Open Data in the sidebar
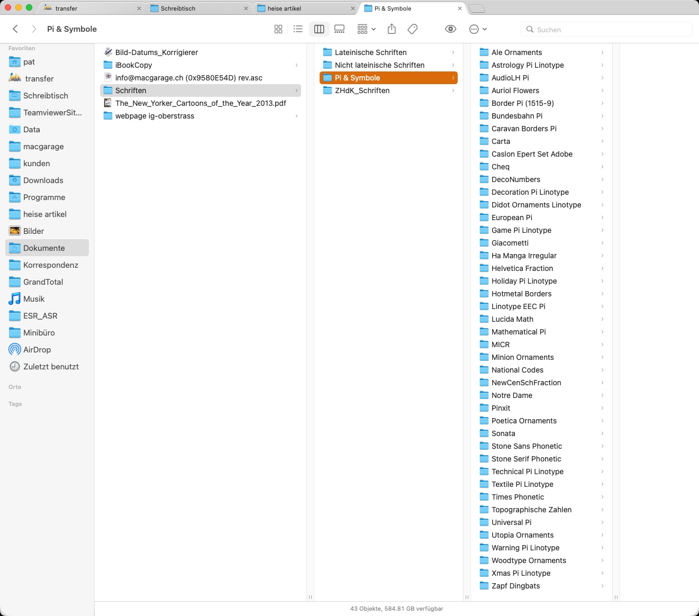Screen dimensions: 699x616 pos(47,130)
